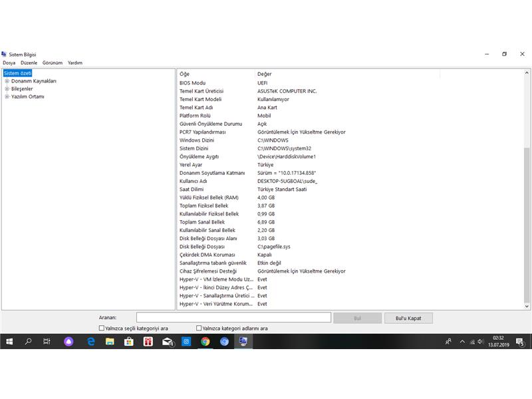Open the Mail app on the taskbar
Image resolution: width=532 pixels, height=399 pixels.
coord(168,341)
